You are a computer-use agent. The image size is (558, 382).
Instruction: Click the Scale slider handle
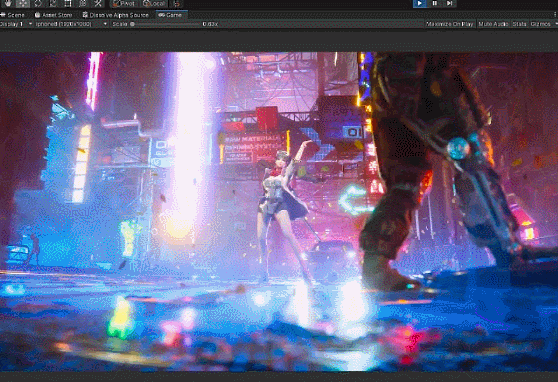[132, 24]
